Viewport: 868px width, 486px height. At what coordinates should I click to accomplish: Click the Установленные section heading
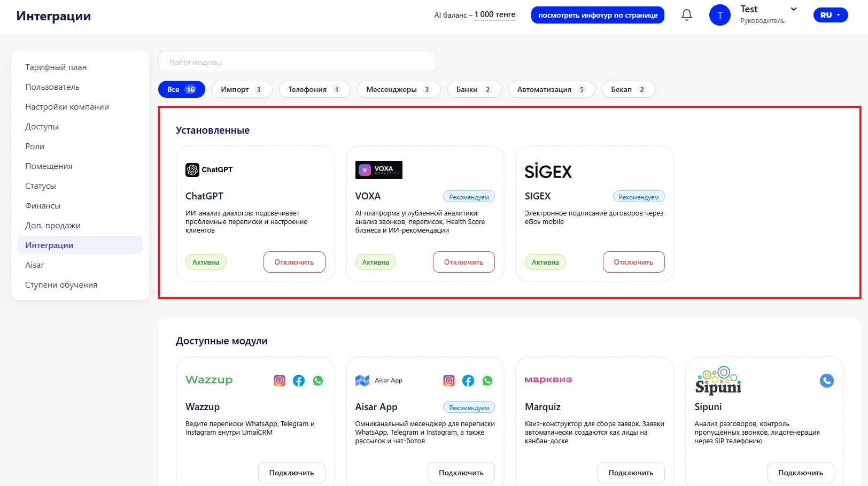click(213, 130)
